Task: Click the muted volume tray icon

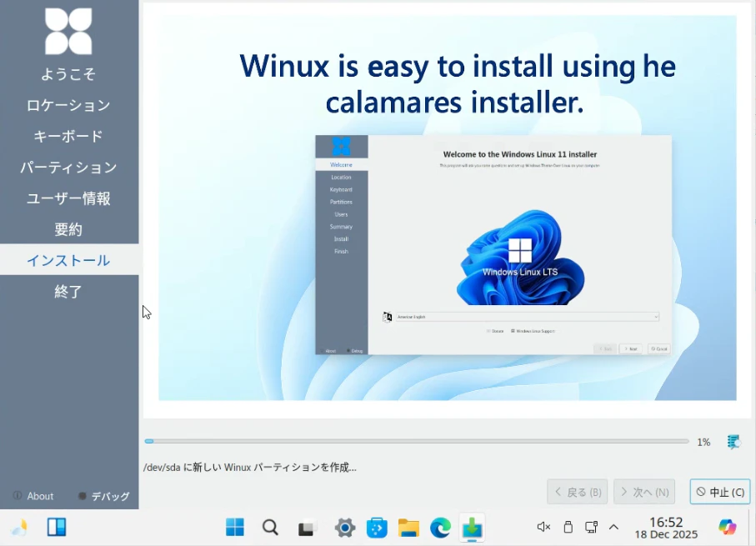Action: pos(543,527)
